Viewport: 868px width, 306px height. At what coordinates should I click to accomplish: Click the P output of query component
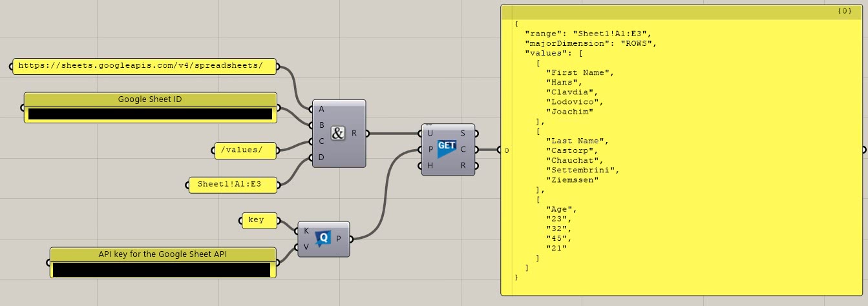(x=339, y=239)
